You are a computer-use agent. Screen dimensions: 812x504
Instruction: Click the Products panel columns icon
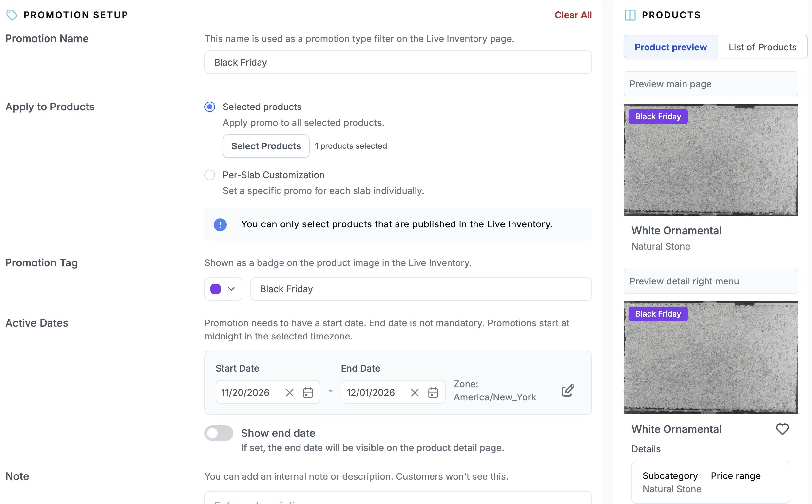tap(630, 15)
